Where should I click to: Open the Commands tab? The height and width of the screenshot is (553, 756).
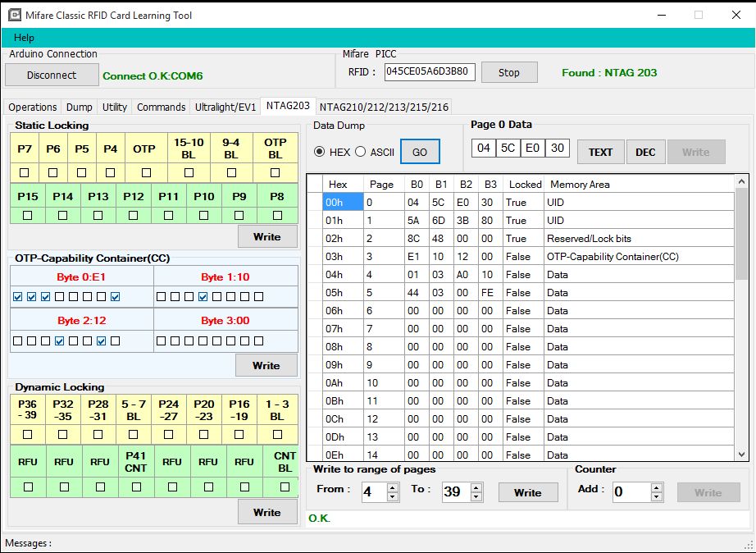(x=161, y=107)
